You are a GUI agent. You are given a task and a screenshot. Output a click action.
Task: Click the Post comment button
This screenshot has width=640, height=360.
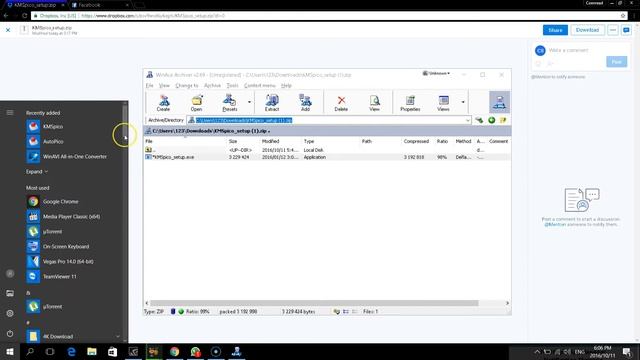pos(616,62)
